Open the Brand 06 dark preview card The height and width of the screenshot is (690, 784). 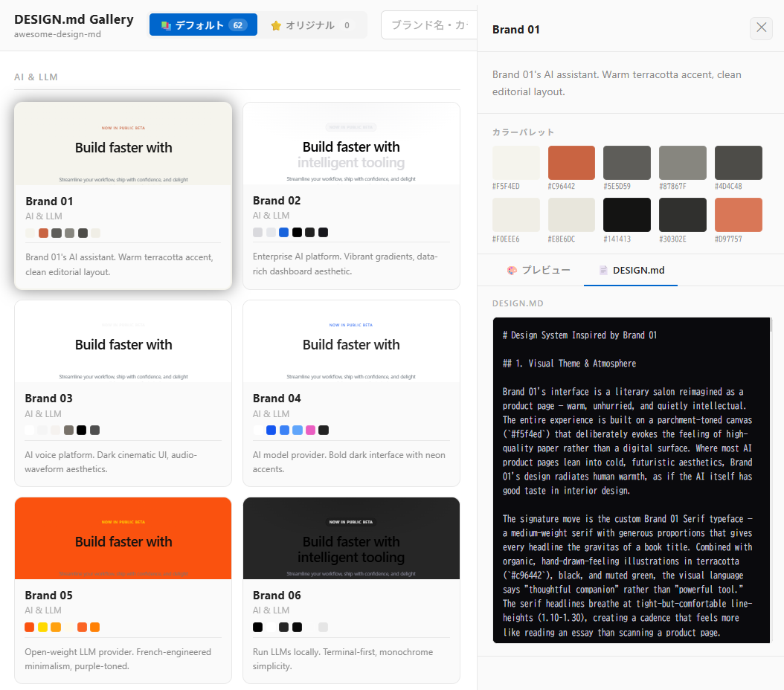click(x=351, y=538)
